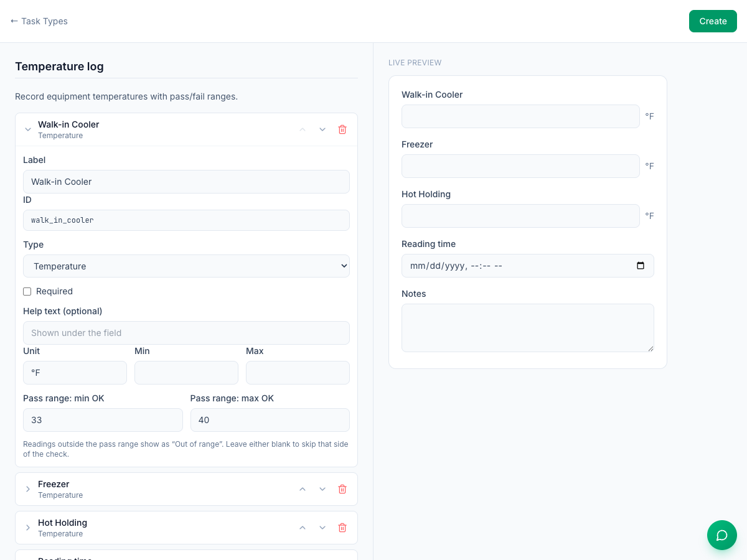Focus Freezer preview input

pyautogui.click(x=520, y=166)
